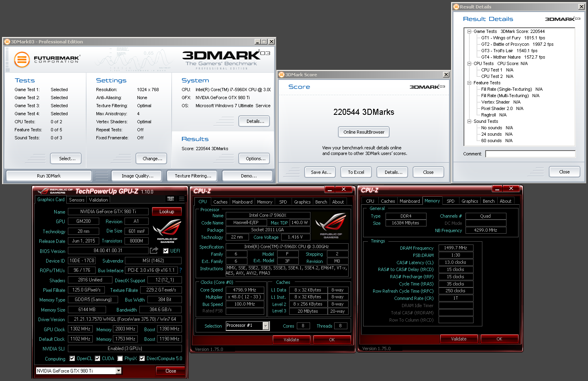Click the 3DMark Score window title icon
588x381 pixels.
(281, 74)
